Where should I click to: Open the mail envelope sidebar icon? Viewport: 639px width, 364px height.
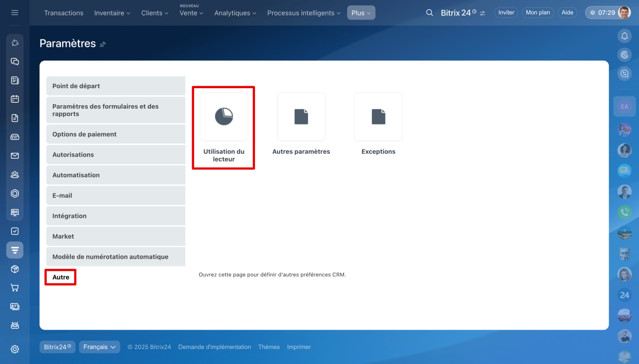15,156
